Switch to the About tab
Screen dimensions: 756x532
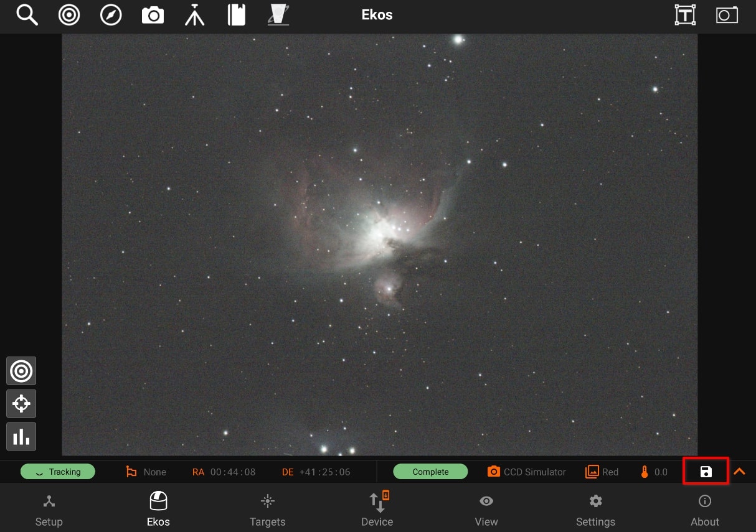[x=705, y=511]
